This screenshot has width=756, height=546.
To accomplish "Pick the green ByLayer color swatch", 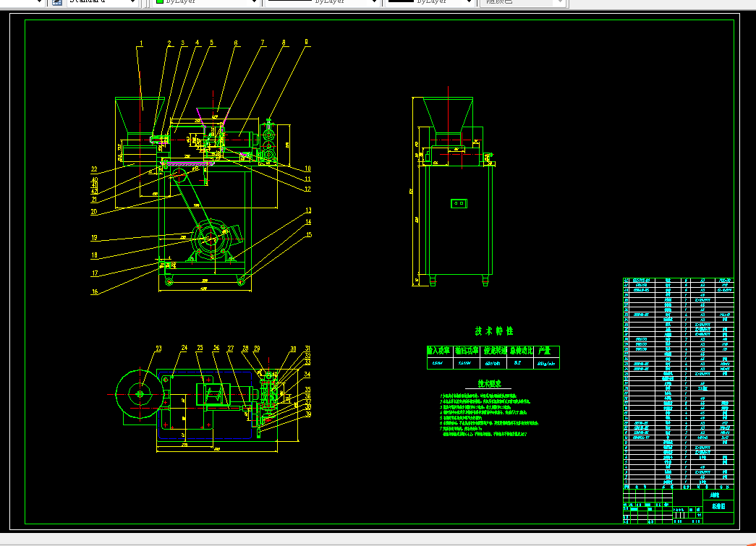I will 160,1.
